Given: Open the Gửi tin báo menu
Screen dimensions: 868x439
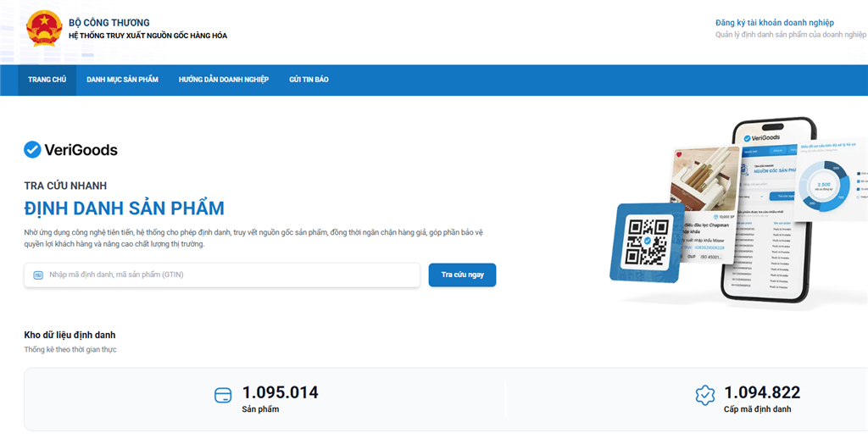Looking at the screenshot, I should [309, 80].
